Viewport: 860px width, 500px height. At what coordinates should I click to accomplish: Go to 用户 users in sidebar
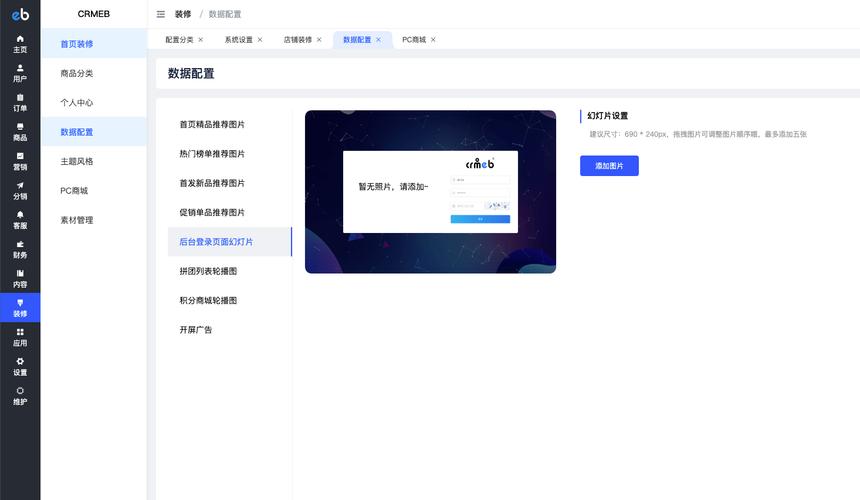[20, 73]
